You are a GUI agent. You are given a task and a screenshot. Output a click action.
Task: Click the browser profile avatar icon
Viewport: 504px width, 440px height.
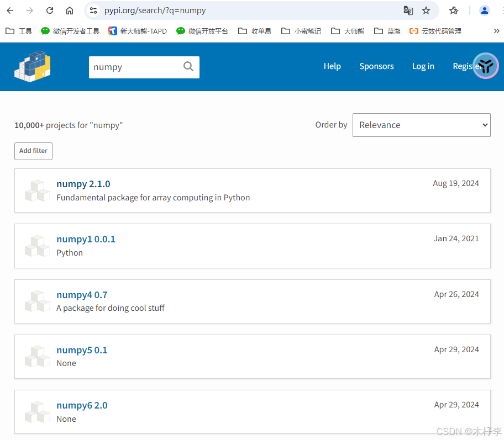click(484, 10)
